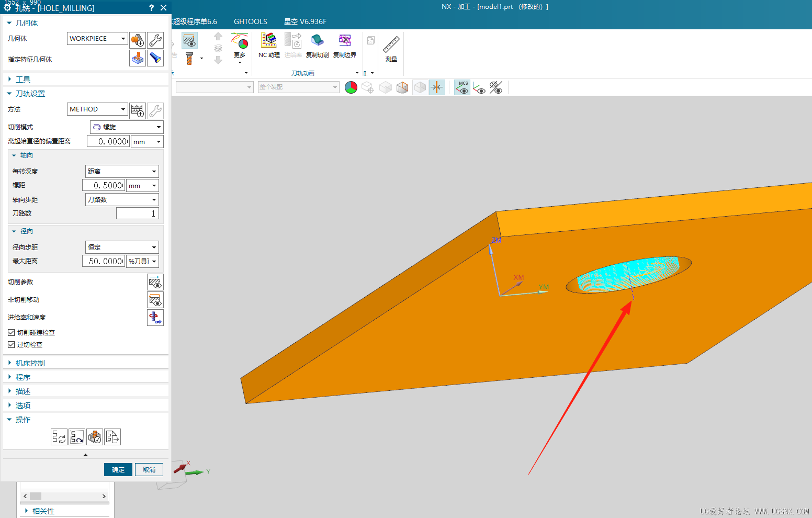Open feeds and speeds dialog icon

point(155,318)
